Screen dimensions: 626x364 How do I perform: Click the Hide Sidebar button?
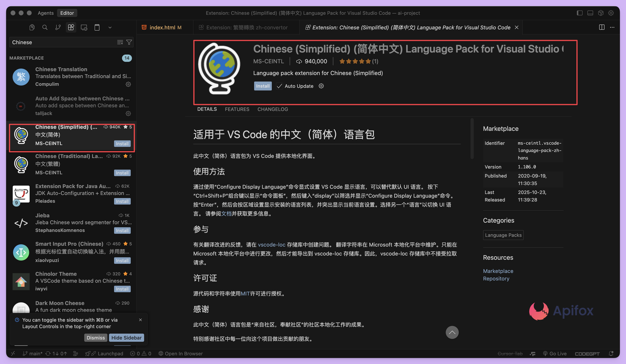click(x=126, y=338)
